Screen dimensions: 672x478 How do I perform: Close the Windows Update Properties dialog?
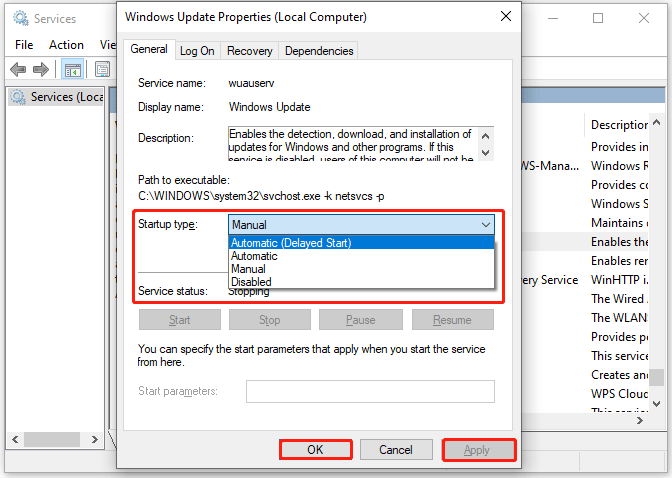tap(506, 17)
